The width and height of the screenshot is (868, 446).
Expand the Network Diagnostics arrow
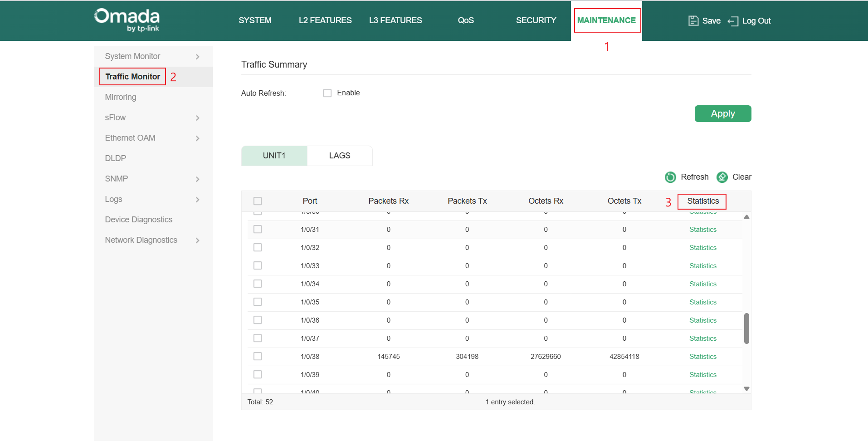pos(197,240)
